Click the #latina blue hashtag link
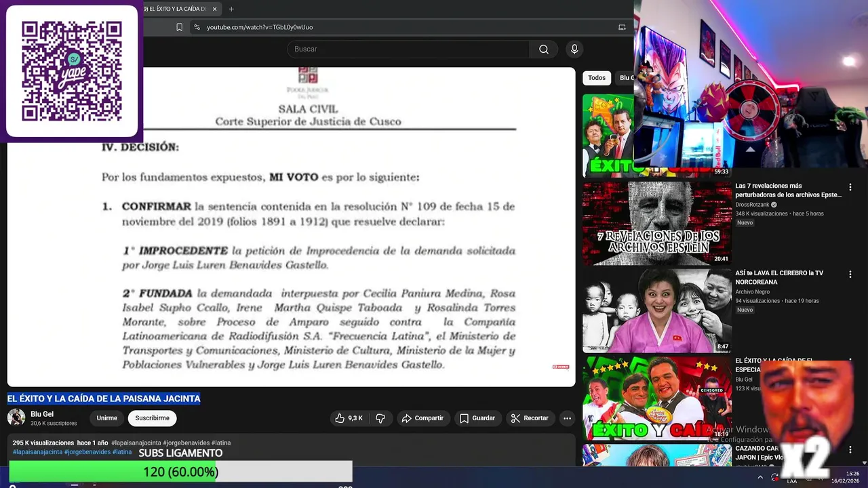This screenshot has width=868, height=488. tap(122, 452)
